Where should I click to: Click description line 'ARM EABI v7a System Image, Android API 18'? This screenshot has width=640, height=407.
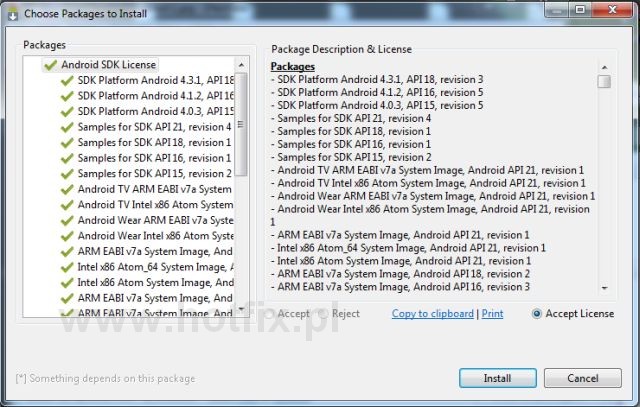(400, 274)
